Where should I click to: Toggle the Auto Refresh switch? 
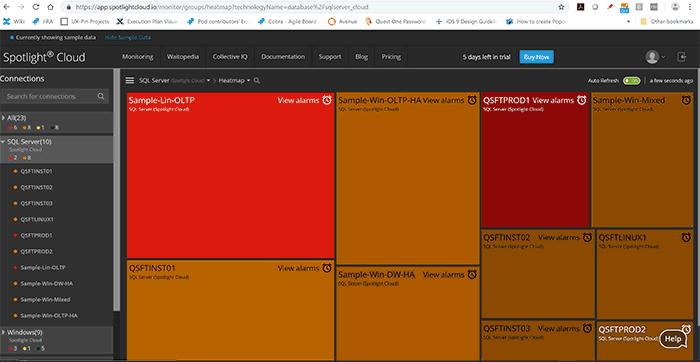tap(632, 81)
